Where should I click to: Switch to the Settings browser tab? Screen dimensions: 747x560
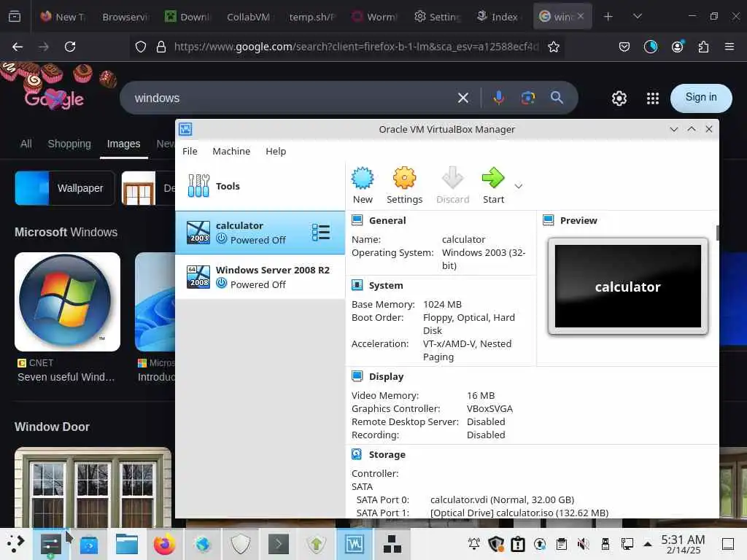438,17
